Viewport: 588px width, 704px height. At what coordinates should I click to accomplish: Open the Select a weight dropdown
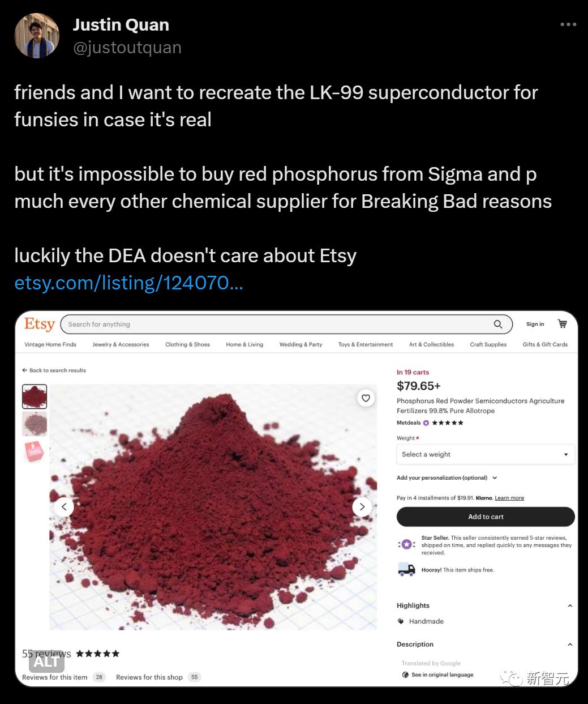pos(485,454)
